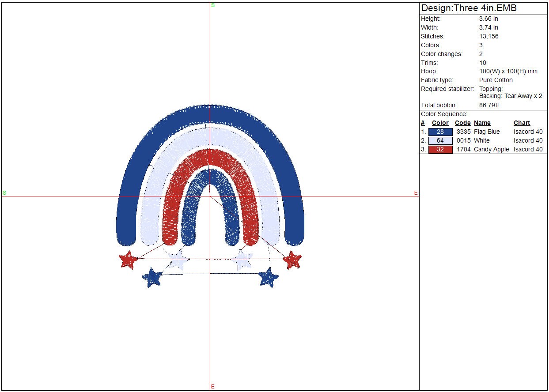549x392 pixels.
Task: Click the left white star
Action: 178,260
